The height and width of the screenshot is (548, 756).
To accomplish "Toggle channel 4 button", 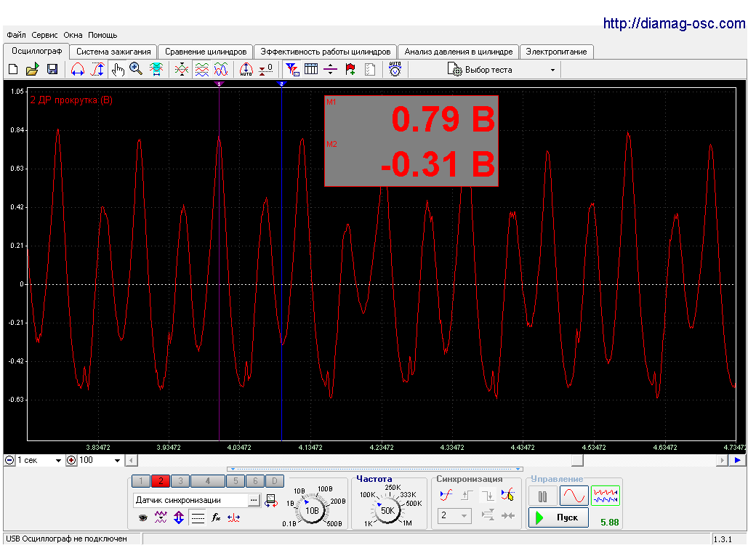I will [208, 480].
